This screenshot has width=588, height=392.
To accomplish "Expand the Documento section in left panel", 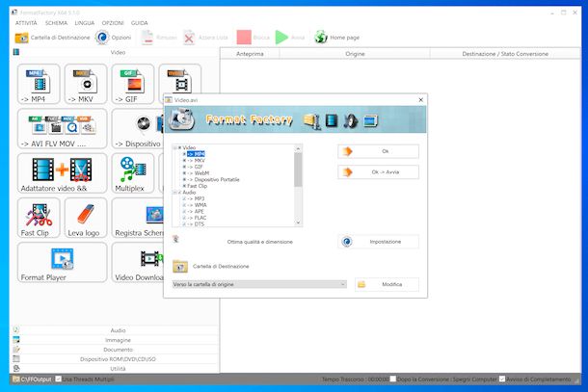I will tap(116, 350).
